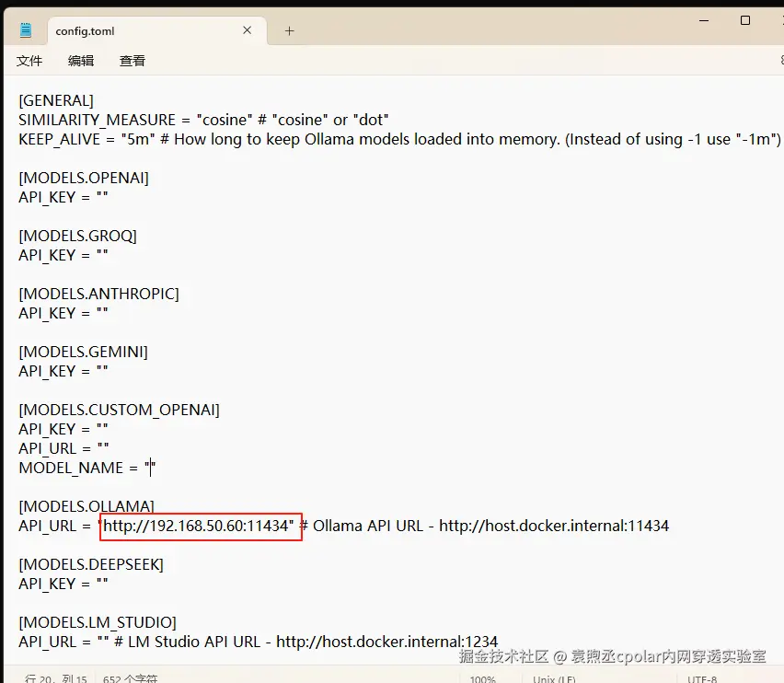Click the [MODELS.GROQ] header
The height and width of the screenshot is (683, 784).
77,236
